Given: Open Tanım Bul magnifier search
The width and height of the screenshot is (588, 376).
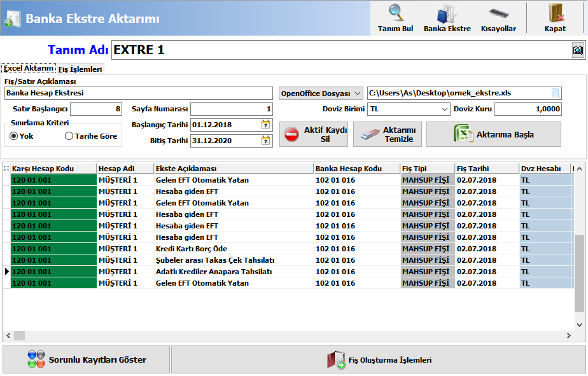Looking at the screenshot, I should (x=395, y=18).
